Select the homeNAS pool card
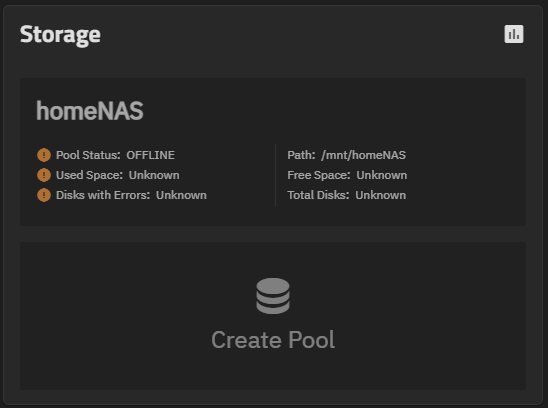 tap(273, 152)
